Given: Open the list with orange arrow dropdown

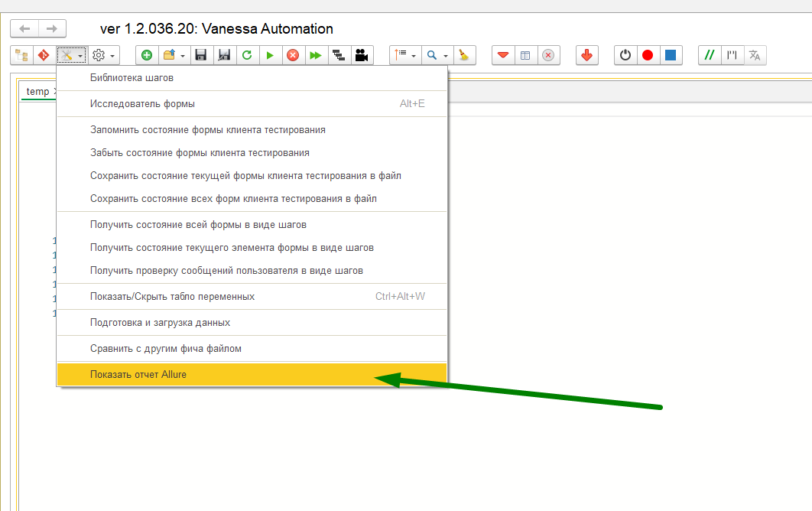Looking at the screenshot, I should coord(405,55).
